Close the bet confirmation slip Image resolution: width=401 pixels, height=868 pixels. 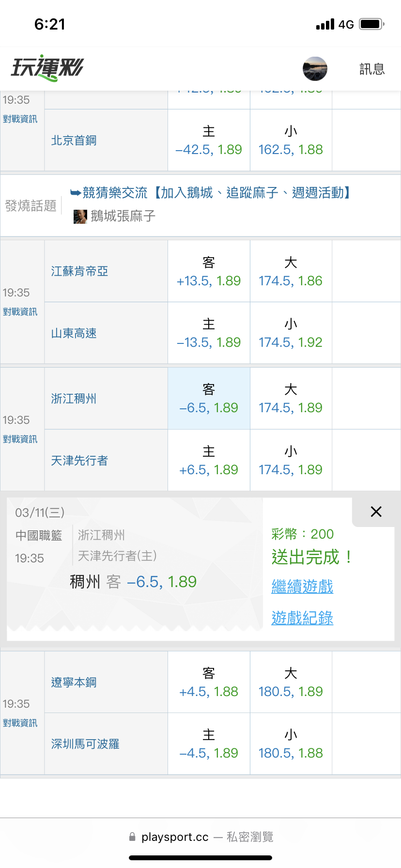click(376, 511)
